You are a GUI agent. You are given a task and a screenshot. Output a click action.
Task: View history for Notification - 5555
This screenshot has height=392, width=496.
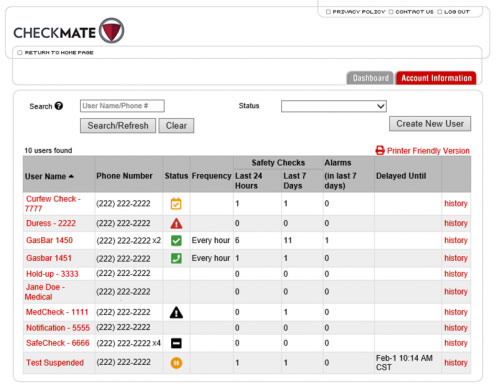click(x=456, y=328)
